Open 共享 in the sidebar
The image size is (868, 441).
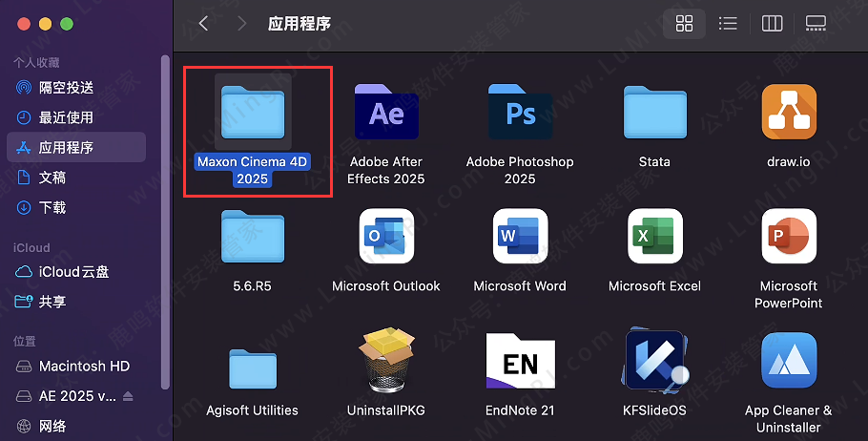[x=76, y=302]
